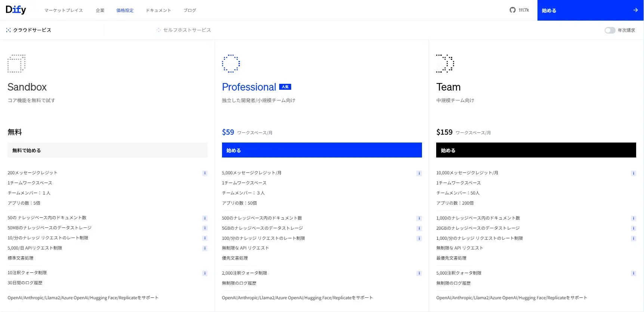Click the 人気 badge beside Professional
Screen dimensions: 644x312
click(x=285, y=87)
